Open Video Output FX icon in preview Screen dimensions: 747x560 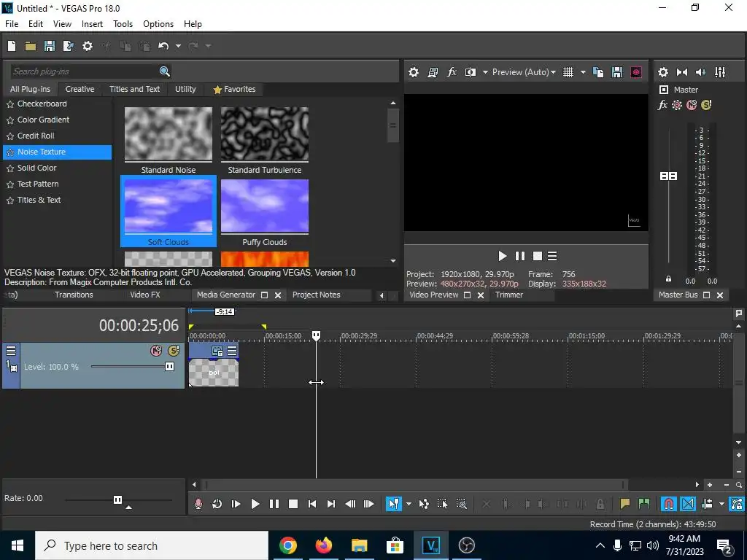[x=452, y=72]
